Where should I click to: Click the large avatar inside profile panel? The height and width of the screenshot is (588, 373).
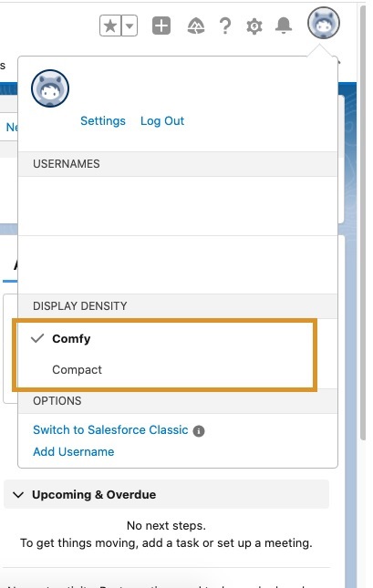(x=50, y=88)
